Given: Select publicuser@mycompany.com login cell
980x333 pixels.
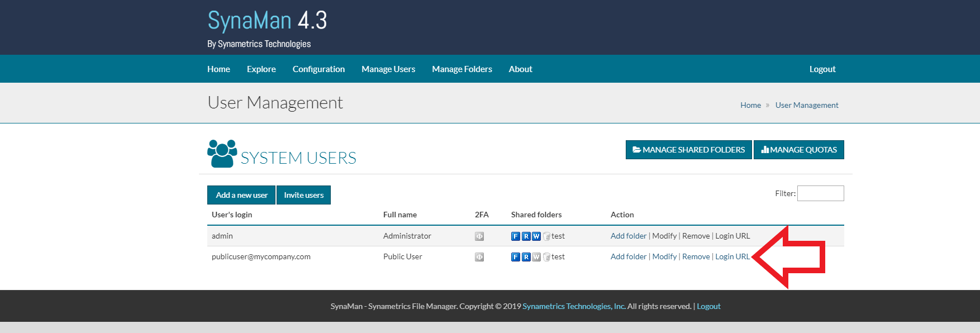Looking at the screenshot, I should pos(261,256).
